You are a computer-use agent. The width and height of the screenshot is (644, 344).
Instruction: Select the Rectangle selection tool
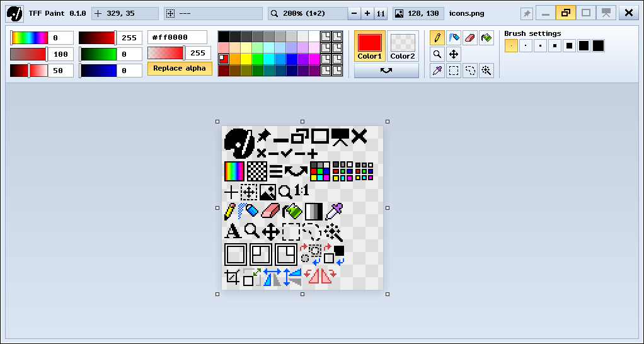(453, 71)
